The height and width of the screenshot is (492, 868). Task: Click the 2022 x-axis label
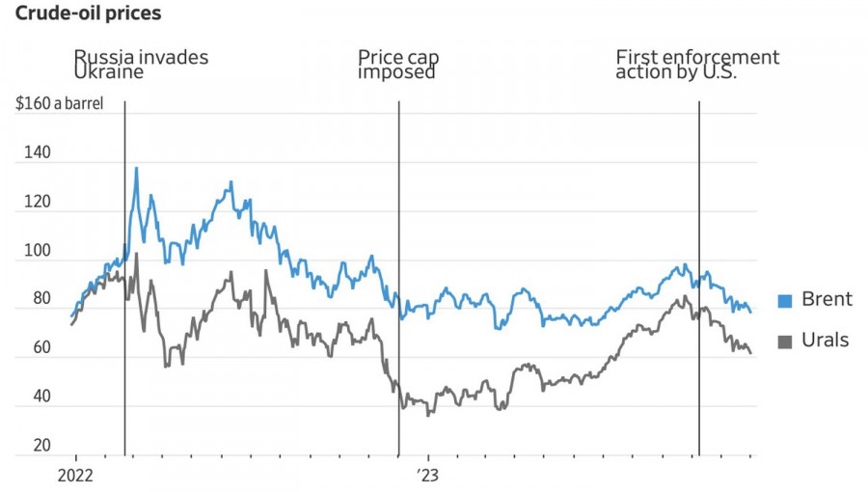click(x=75, y=474)
